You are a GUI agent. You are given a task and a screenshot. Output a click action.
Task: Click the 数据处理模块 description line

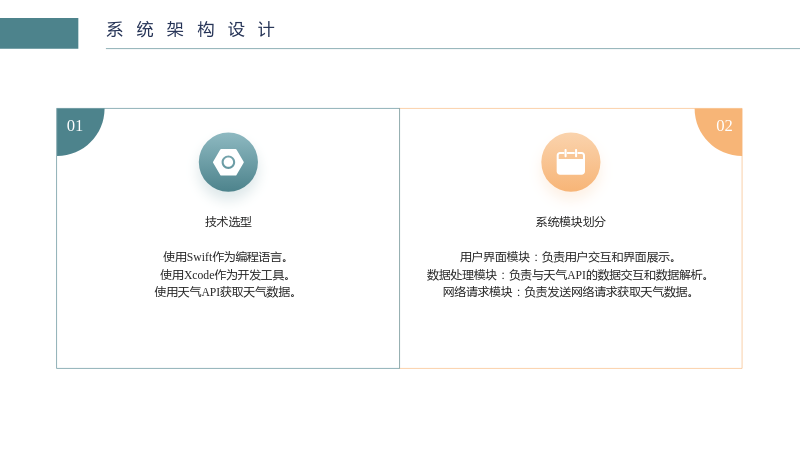(x=568, y=274)
